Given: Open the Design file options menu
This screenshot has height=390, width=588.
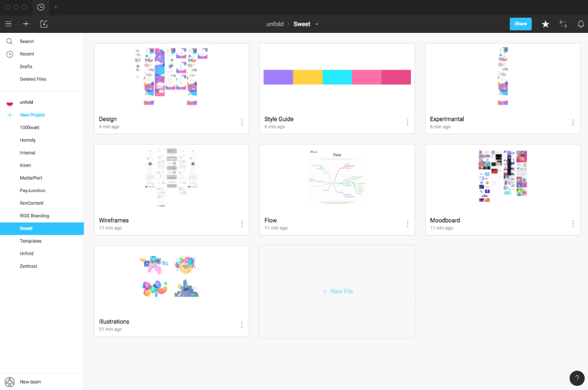Looking at the screenshot, I should point(242,123).
